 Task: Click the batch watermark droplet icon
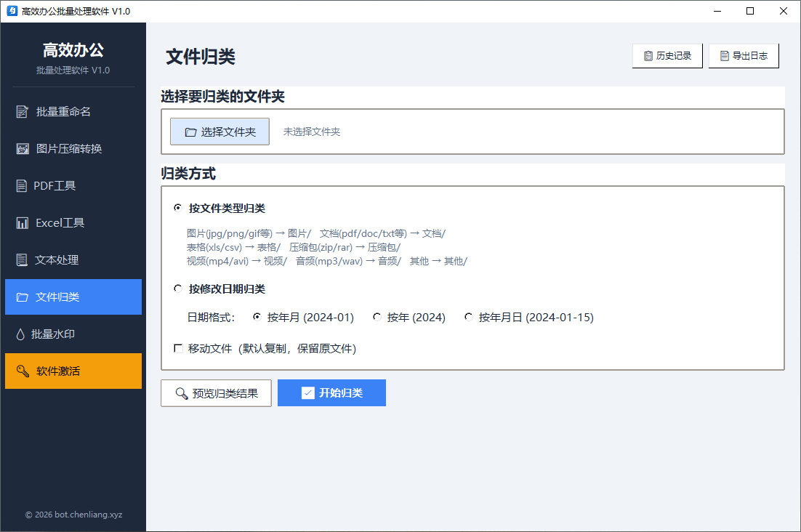coord(20,334)
